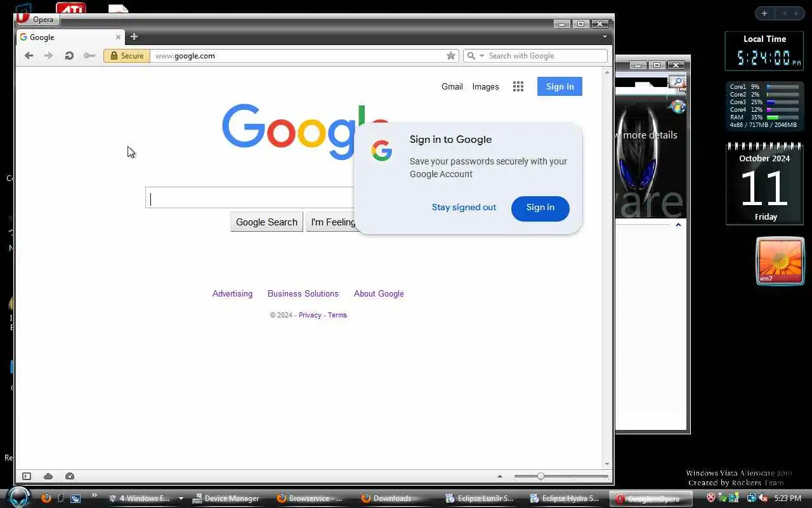Click the page scrollbar down arrow
Viewport: 812px width, 508px height.
(x=607, y=464)
